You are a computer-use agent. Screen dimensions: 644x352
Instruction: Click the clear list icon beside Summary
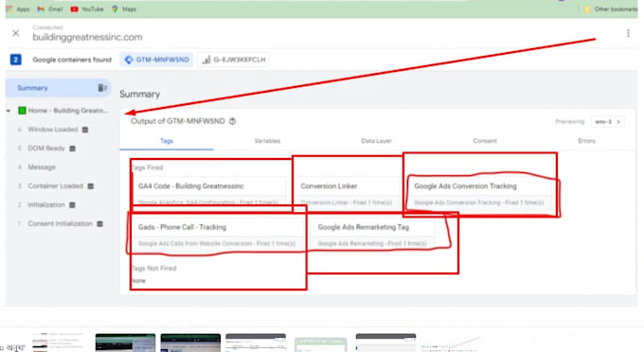(x=102, y=88)
